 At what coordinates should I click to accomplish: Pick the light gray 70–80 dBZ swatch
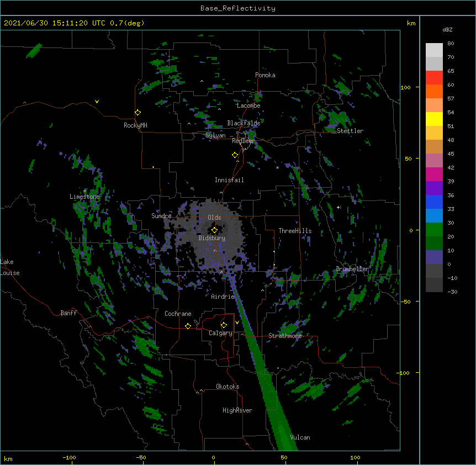coord(434,50)
